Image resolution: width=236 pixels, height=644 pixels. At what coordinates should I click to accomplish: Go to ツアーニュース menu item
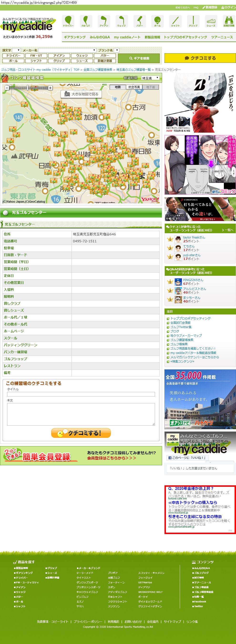222,37
